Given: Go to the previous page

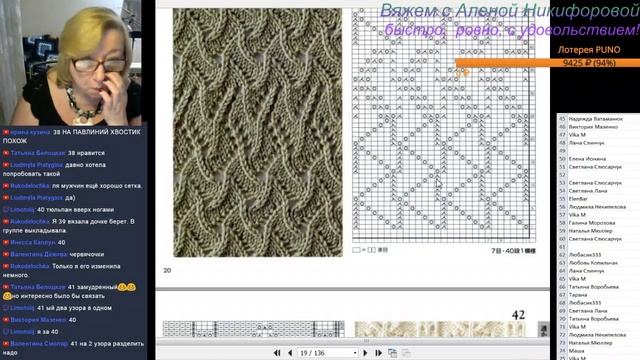Looking at the screenshot, I should tap(290, 353).
